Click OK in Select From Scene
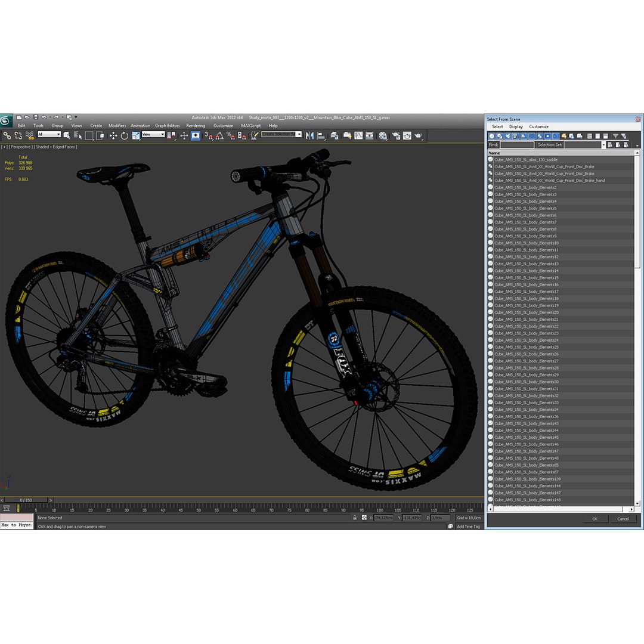Screen dimensions: 644x644 click(x=595, y=519)
